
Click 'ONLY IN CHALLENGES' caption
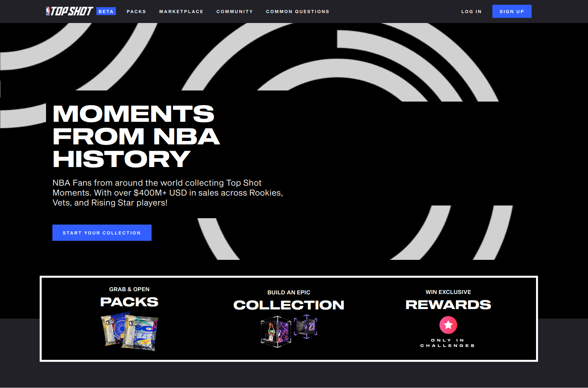(x=448, y=343)
